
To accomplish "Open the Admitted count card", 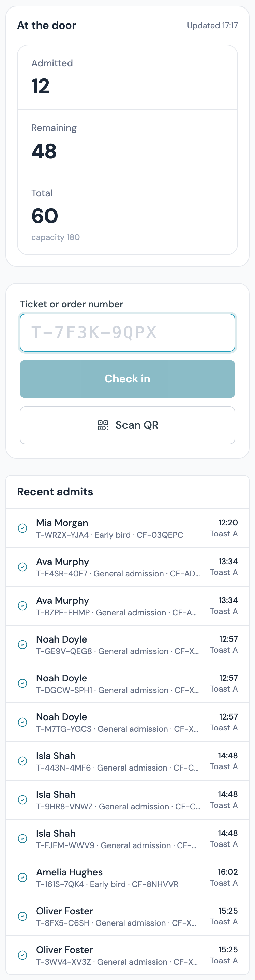I will [127, 78].
